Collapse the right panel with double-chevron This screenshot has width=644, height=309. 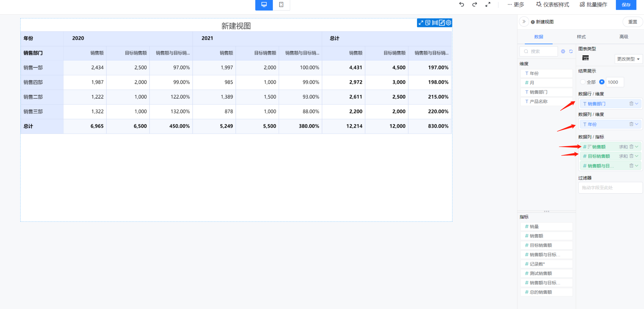524,22
